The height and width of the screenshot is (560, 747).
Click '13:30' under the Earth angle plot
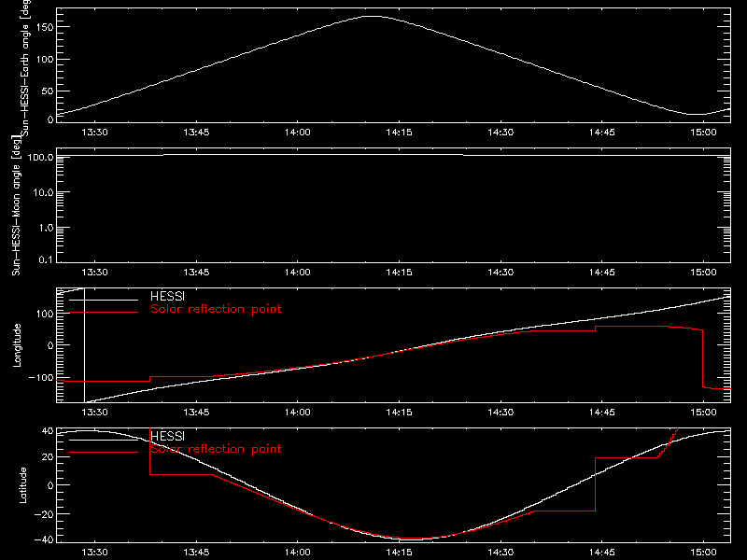94,133
